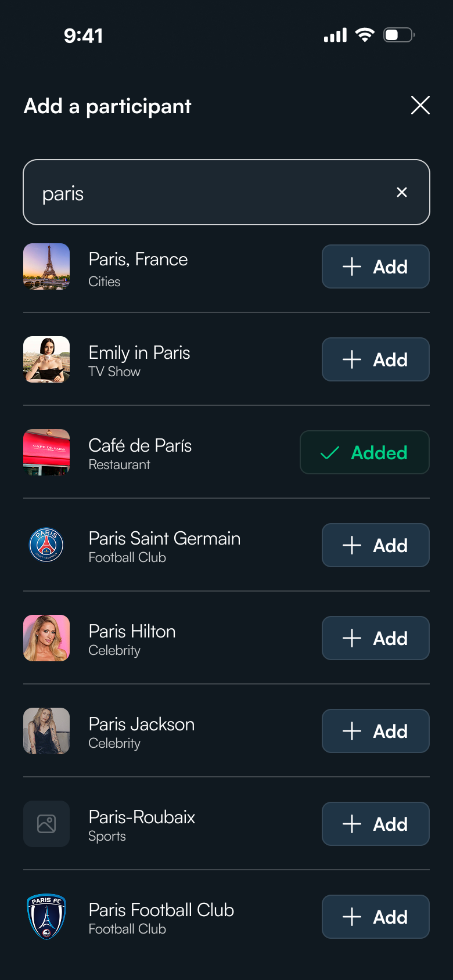
Task: Tap the battery icon in the status bar
Action: [x=398, y=35]
